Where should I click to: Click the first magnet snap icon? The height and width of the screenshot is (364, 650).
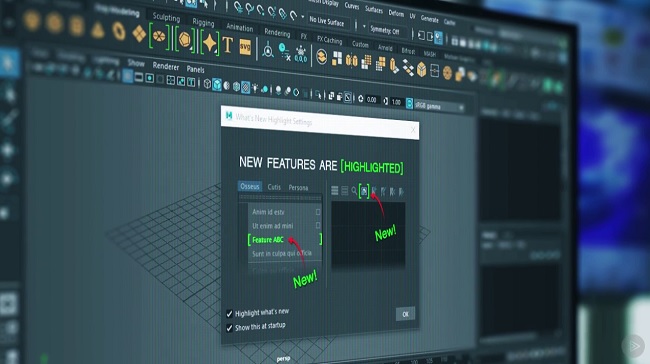point(238,7)
